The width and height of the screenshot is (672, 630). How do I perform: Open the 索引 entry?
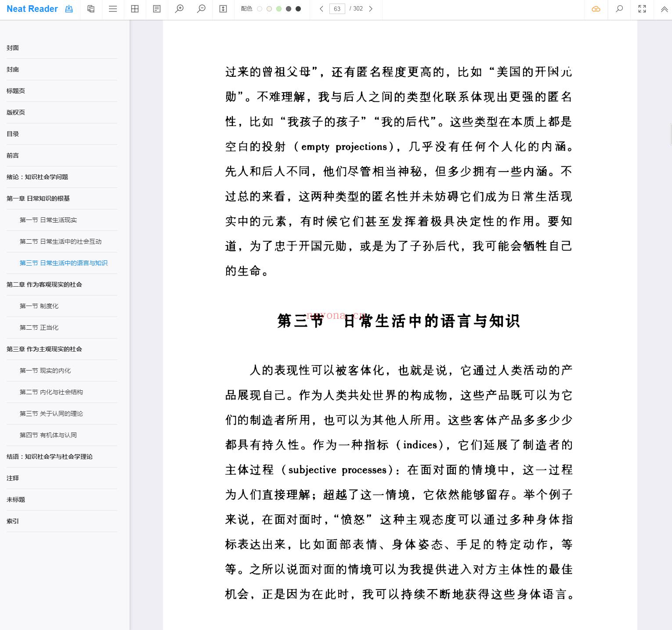click(x=13, y=521)
